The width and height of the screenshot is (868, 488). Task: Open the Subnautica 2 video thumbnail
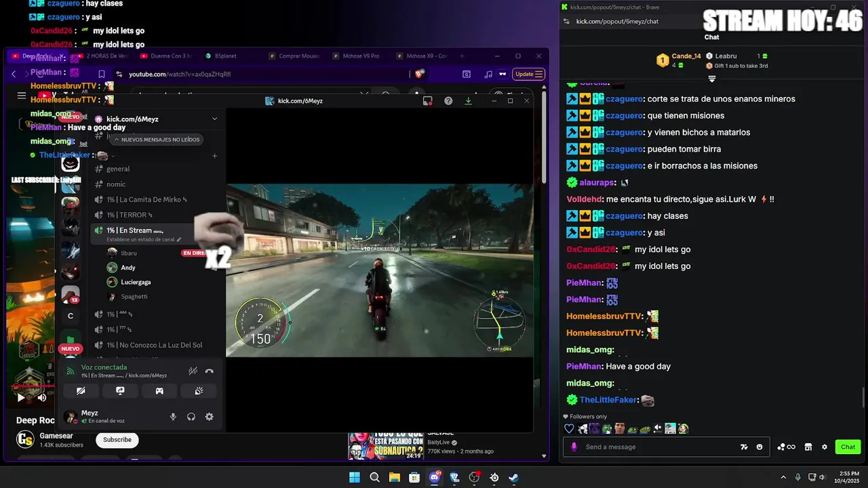(x=386, y=445)
